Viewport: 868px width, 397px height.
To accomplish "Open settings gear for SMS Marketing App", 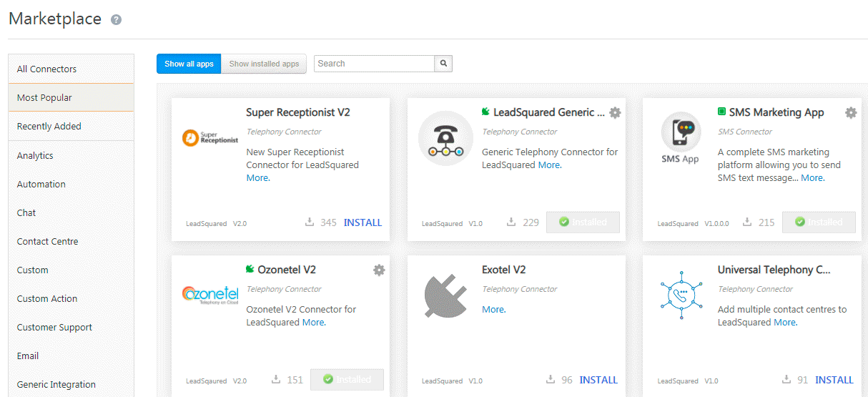I will [x=851, y=113].
